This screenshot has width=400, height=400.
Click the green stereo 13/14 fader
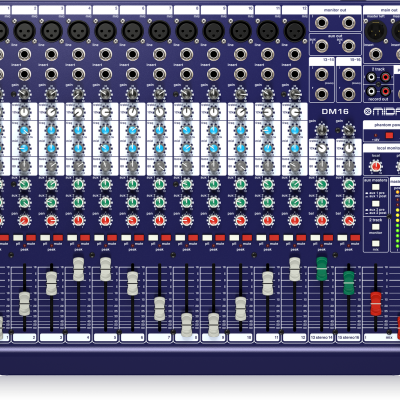322,269
